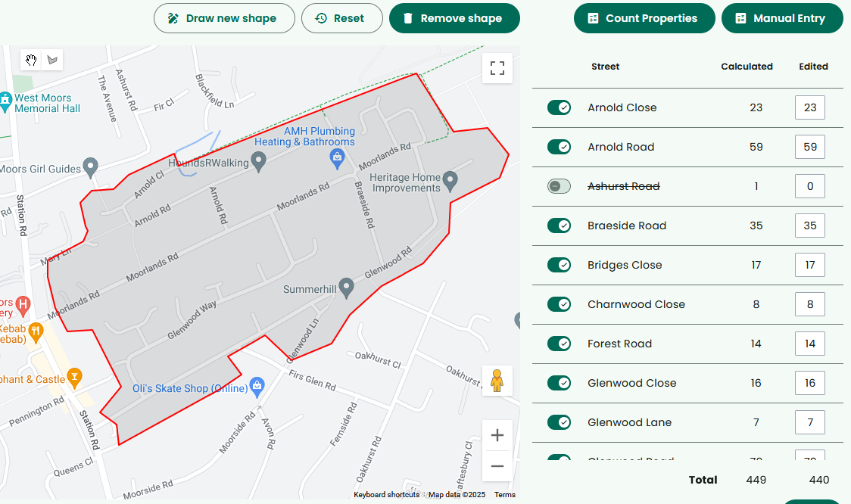Toggle fullscreen map view
The height and width of the screenshot is (504, 851).
pos(497,68)
